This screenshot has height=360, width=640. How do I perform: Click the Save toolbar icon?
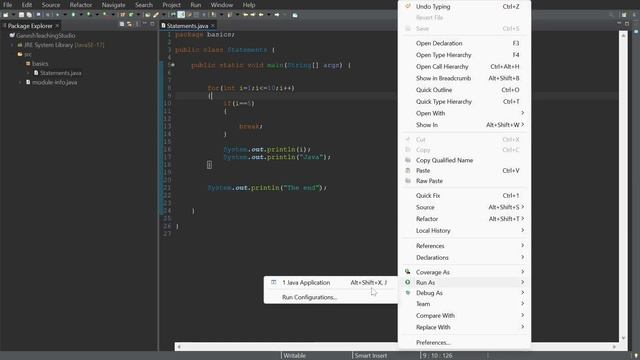tap(21, 15)
